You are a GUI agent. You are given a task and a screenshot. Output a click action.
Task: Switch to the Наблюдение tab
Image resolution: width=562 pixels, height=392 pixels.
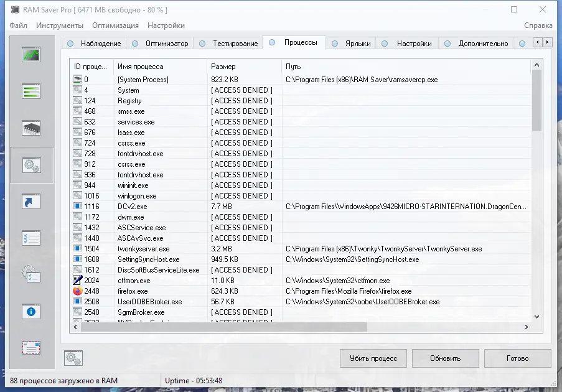pos(94,44)
